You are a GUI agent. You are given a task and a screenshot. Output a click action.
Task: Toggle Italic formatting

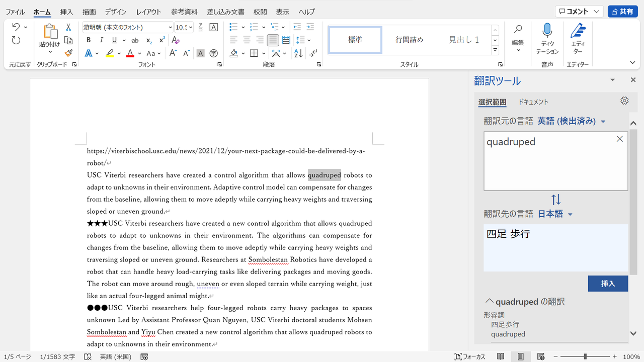click(x=102, y=40)
